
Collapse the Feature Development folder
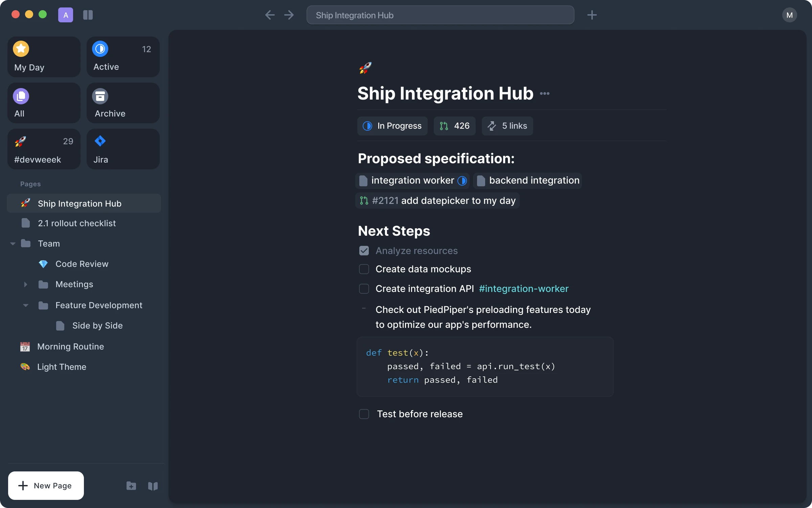tap(25, 305)
